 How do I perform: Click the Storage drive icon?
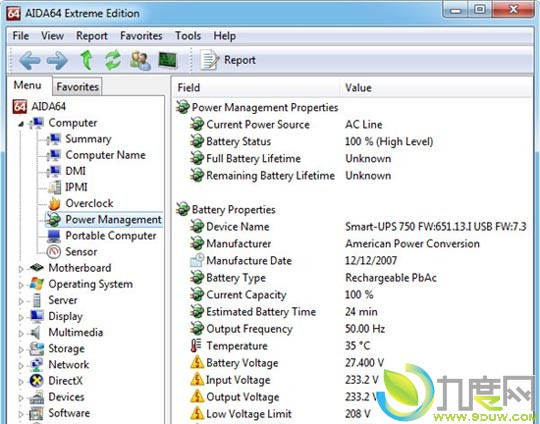pos(37,349)
